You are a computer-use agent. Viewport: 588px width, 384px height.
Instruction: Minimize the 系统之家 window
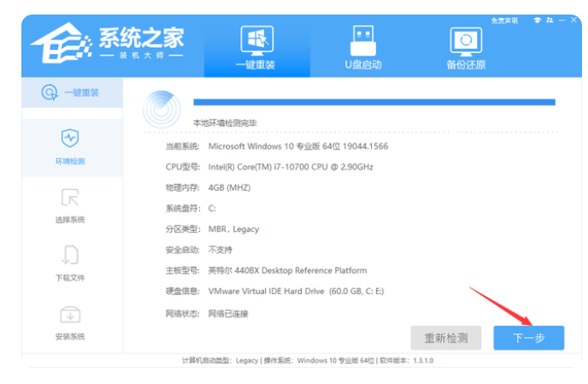[562, 21]
